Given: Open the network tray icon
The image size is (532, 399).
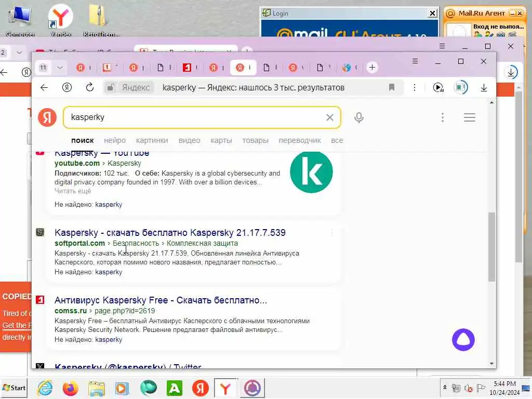Looking at the screenshot, I should [456, 388].
